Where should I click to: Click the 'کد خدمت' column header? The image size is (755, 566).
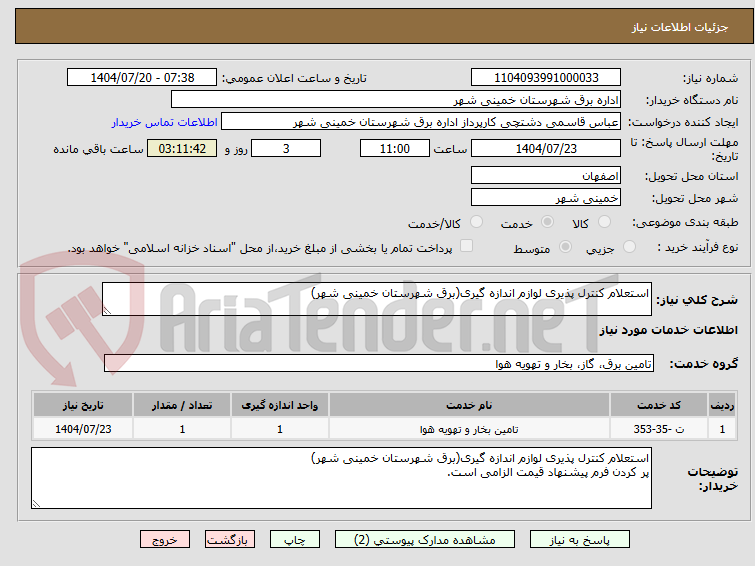coord(658,405)
